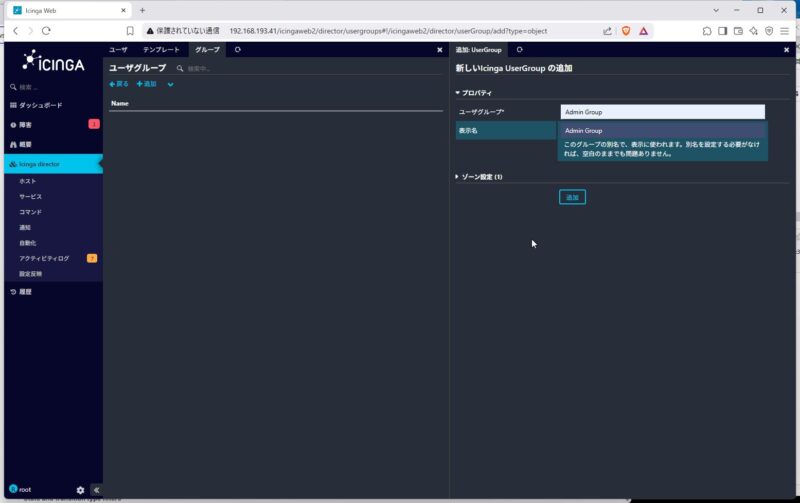
Task: Close the user groups list column
Action: (439, 50)
